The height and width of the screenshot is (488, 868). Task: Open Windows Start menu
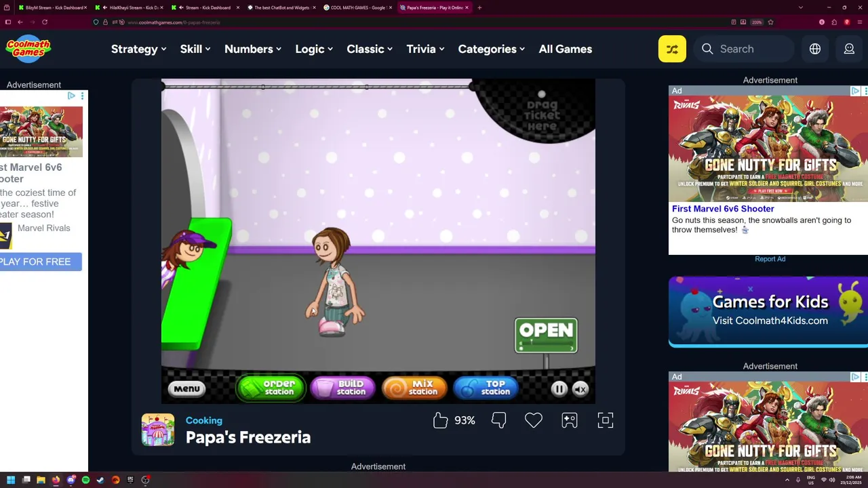pyautogui.click(x=11, y=480)
